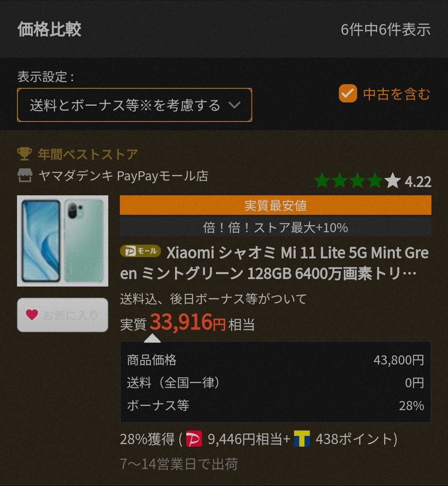The height and width of the screenshot is (486, 448).
Task: Click the white tooltip triangle under price
Action: (x=152, y=338)
